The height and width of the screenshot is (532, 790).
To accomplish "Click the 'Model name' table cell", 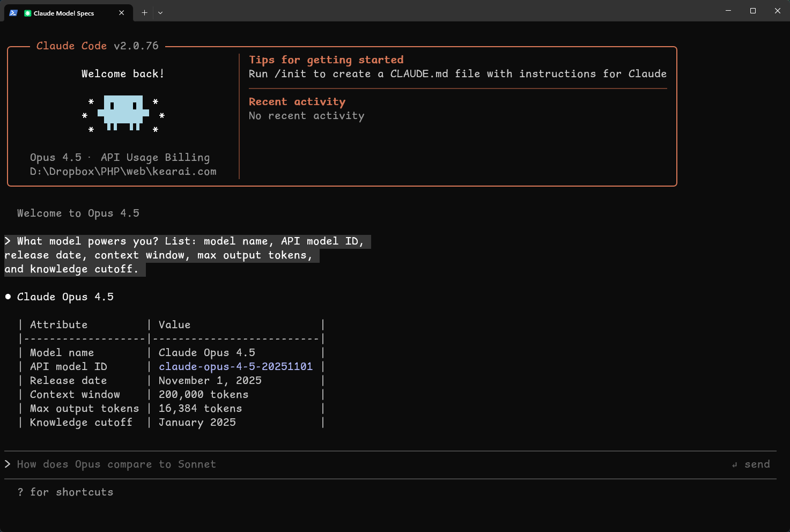I will coord(62,353).
